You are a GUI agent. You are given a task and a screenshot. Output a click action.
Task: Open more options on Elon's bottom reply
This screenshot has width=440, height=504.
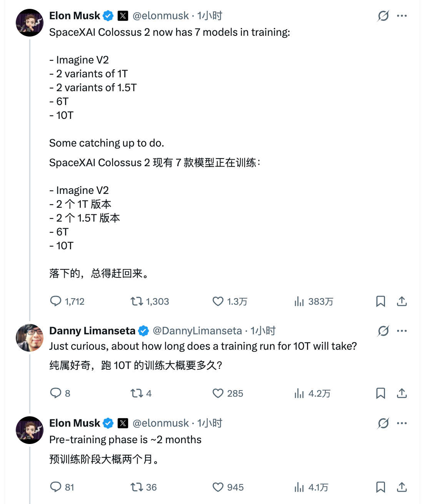pos(402,422)
